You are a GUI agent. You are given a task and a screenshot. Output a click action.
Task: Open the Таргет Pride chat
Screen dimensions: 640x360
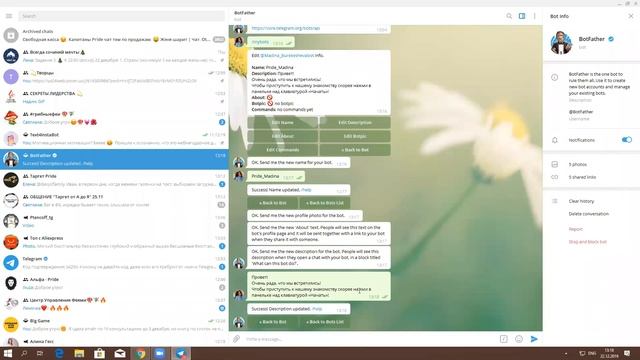(114, 180)
